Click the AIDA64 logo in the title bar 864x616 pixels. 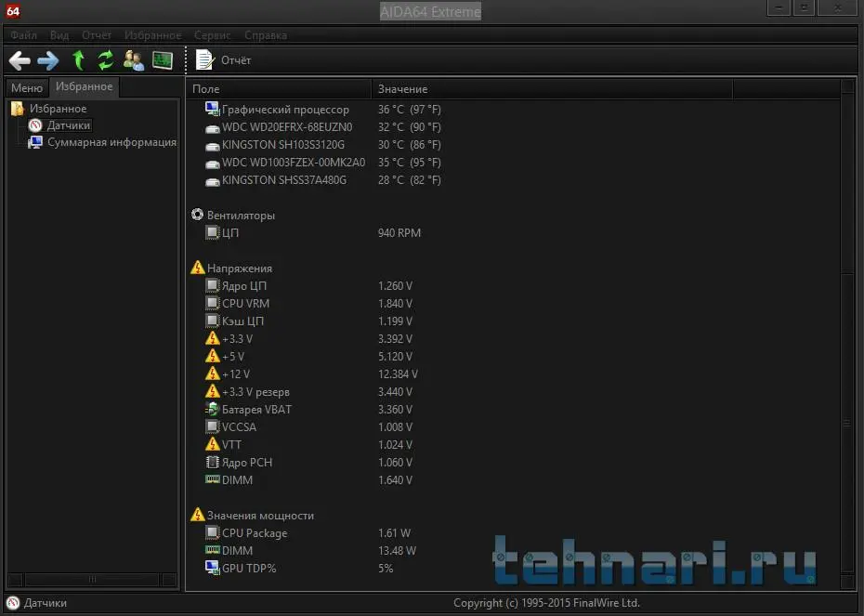click(x=13, y=11)
